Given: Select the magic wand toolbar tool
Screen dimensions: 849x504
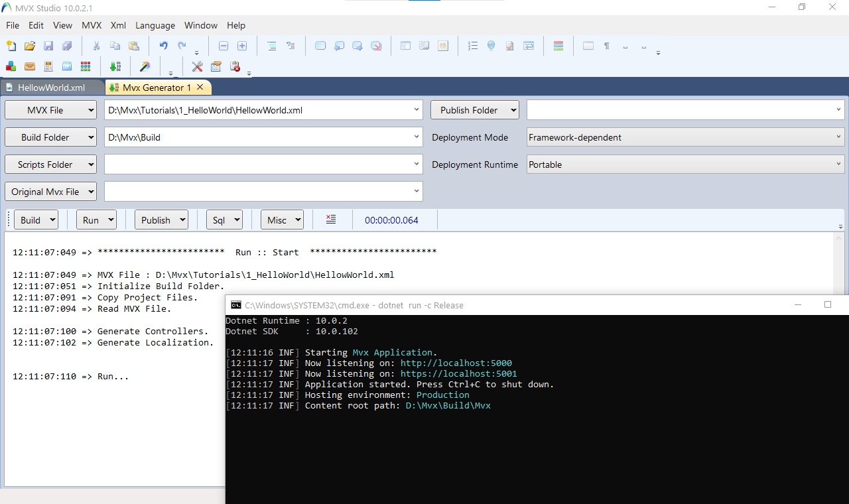Looking at the screenshot, I should (x=145, y=66).
